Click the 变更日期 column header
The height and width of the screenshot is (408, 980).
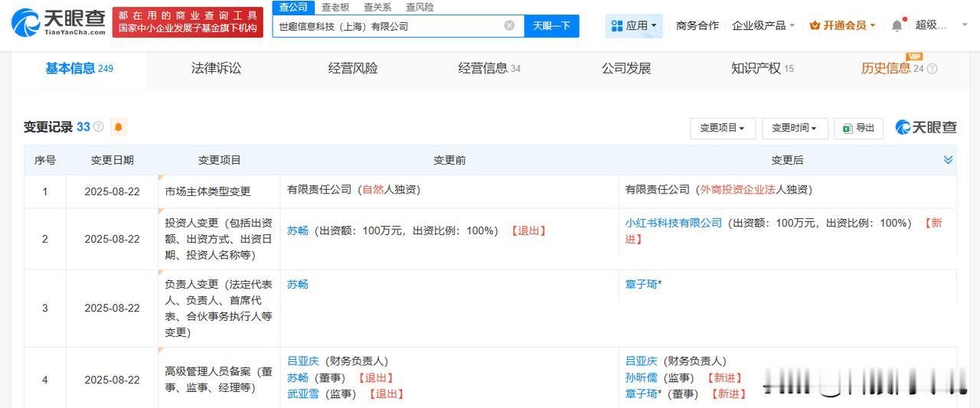point(112,160)
